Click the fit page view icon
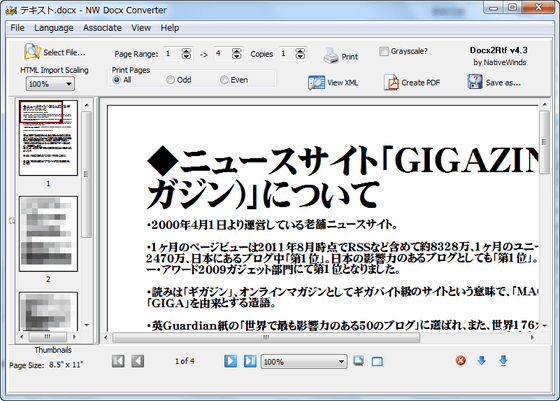Viewport: 560px width, 401px height. point(359,361)
